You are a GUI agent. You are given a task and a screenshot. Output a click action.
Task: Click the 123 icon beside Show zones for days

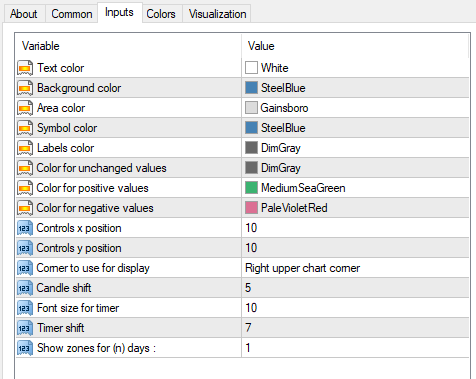click(x=25, y=348)
